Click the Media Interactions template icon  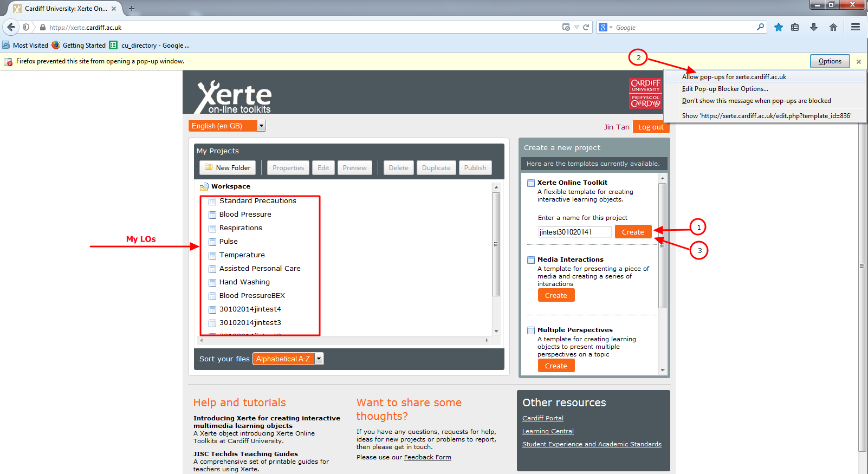[531, 260]
